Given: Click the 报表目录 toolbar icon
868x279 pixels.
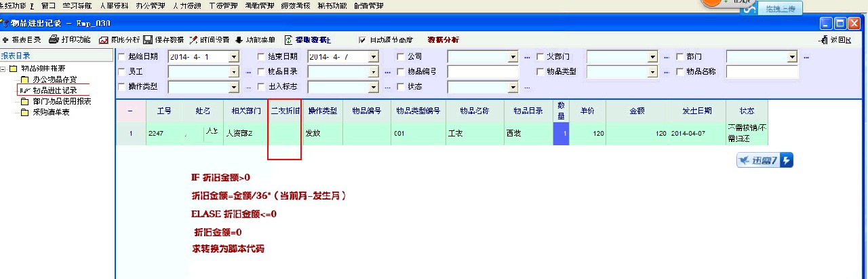Looking at the screenshot, I should coord(5,40).
